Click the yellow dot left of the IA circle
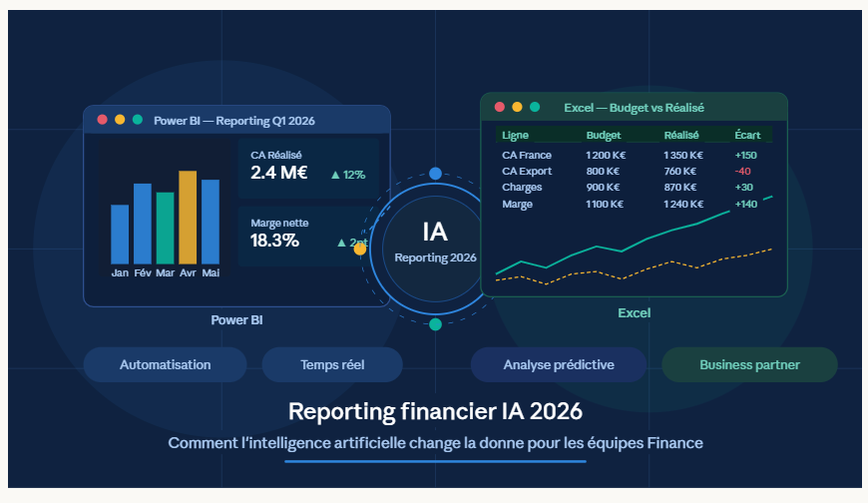This screenshot has height=503, width=868. (360, 250)
